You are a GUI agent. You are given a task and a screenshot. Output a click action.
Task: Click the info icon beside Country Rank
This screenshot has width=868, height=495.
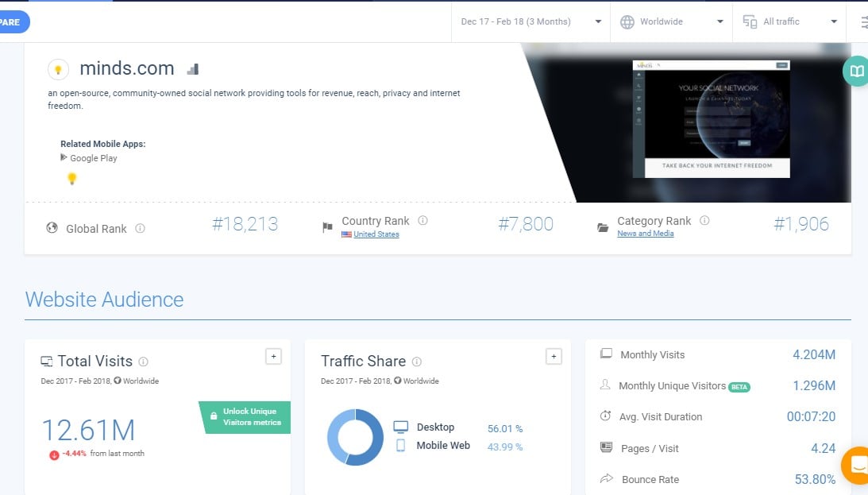422,221
